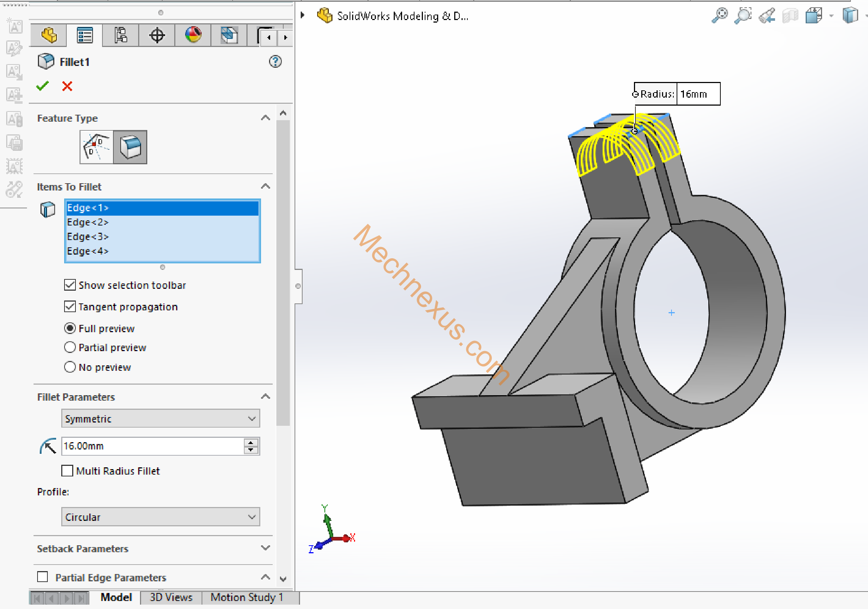This screenshot has height=609, width=868.
Task: Open Fillet help question mark icon
Action: tap(275, 61)
